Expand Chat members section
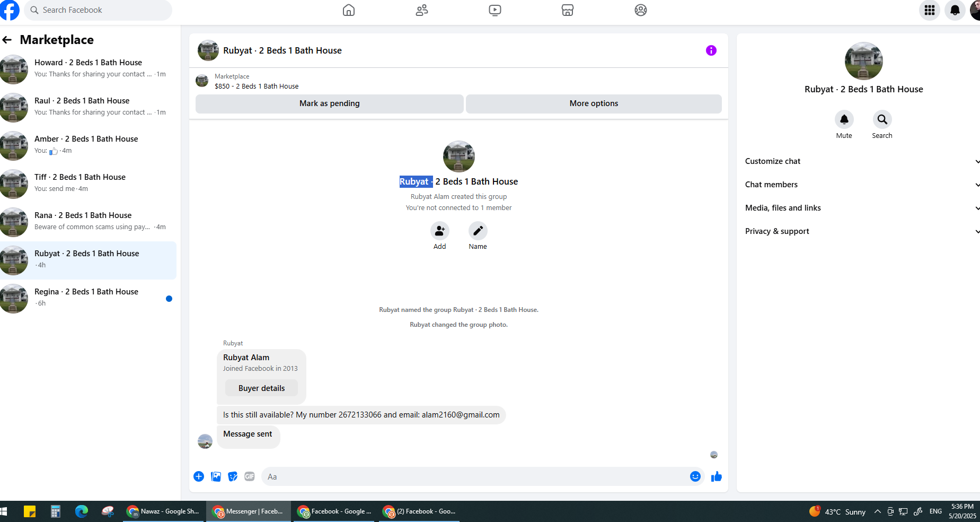 click(x=862, y=185)
